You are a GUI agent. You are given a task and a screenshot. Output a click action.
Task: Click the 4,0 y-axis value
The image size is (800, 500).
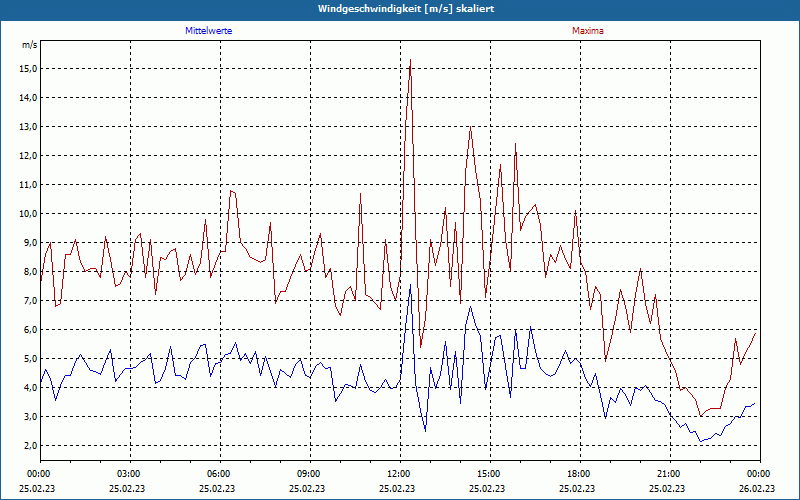tap(30, 388)
